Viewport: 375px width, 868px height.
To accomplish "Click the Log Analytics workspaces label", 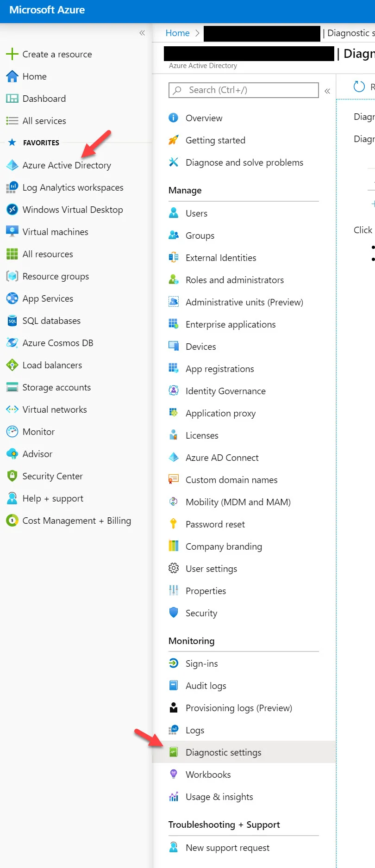I will pos(73,187).
